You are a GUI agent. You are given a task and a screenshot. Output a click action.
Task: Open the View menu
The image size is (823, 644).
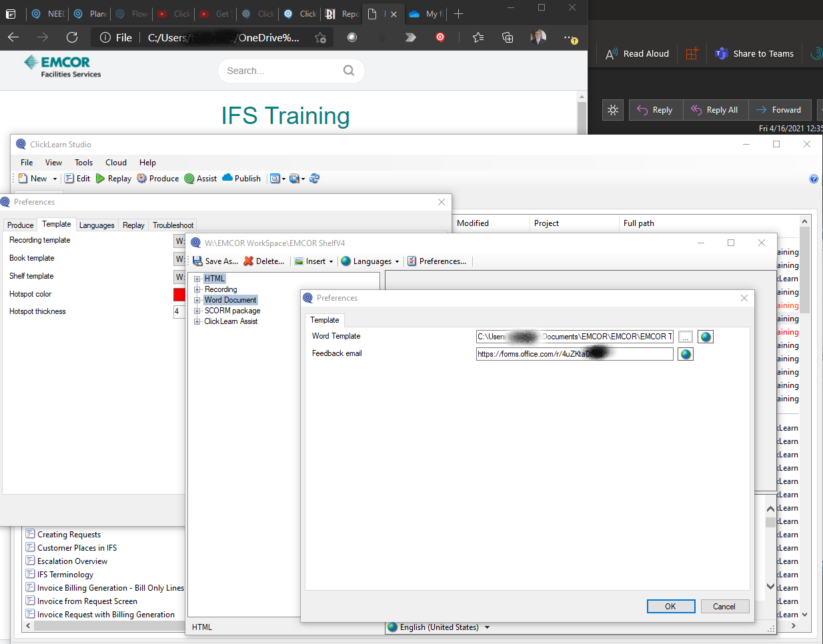coord(53,163)
